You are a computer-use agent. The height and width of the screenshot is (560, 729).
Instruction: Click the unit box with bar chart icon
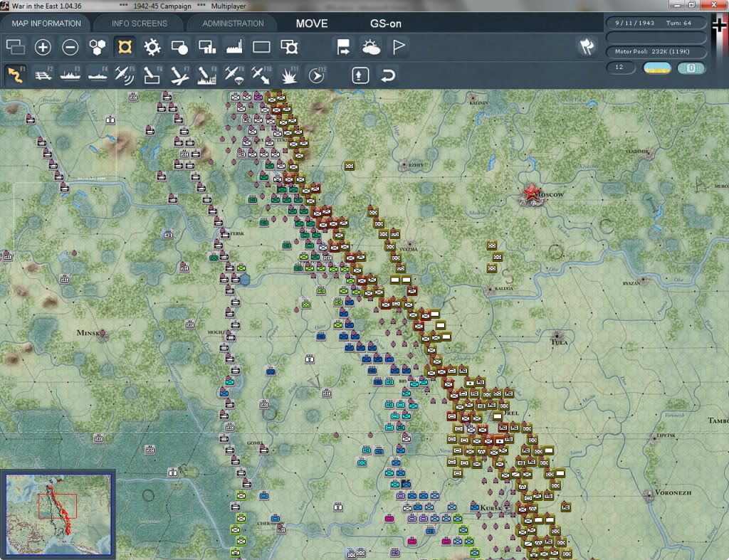pos(207,47)
